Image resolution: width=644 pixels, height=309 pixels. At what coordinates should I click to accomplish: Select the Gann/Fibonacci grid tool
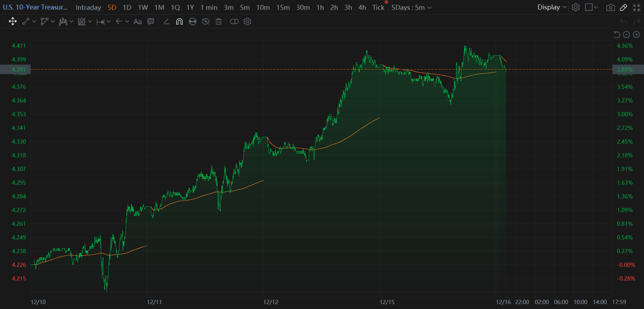tap(82, 21)
